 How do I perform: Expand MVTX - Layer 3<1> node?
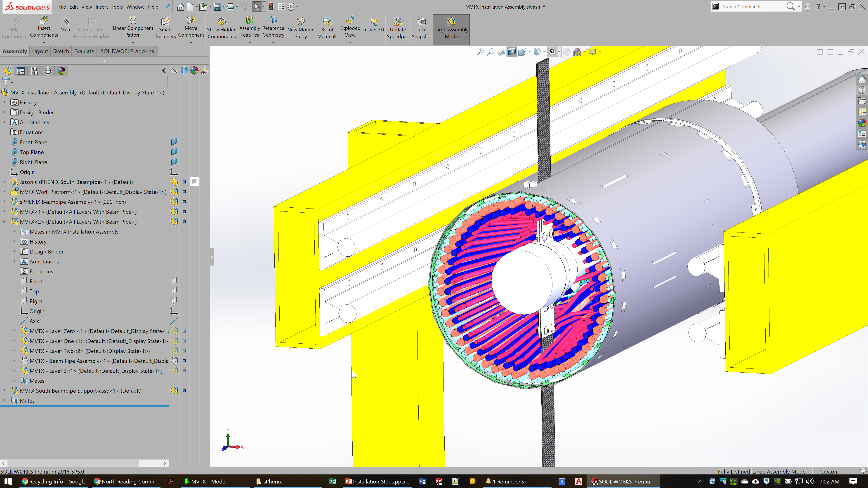coord(14,371)
